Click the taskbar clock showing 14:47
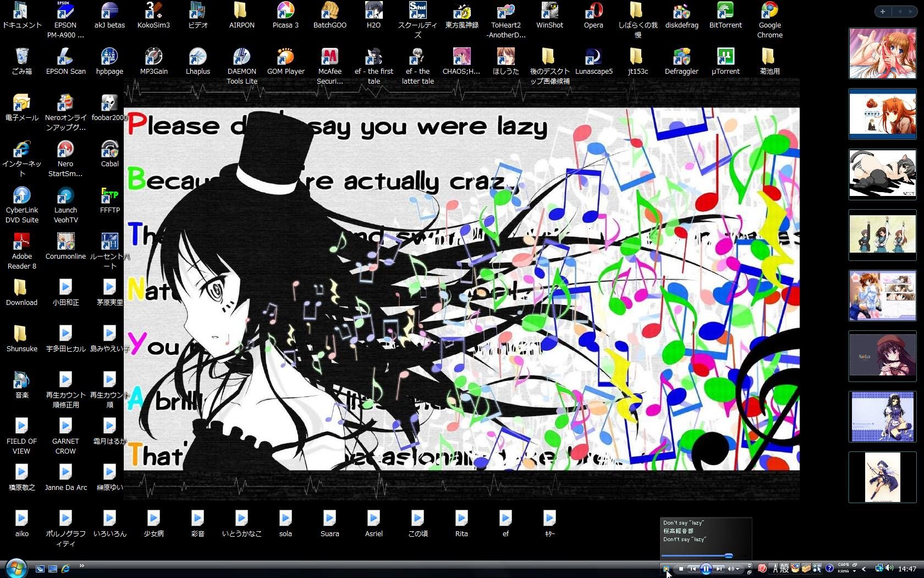The width and height of the screenshot is (924, 578). click(907, 569)
